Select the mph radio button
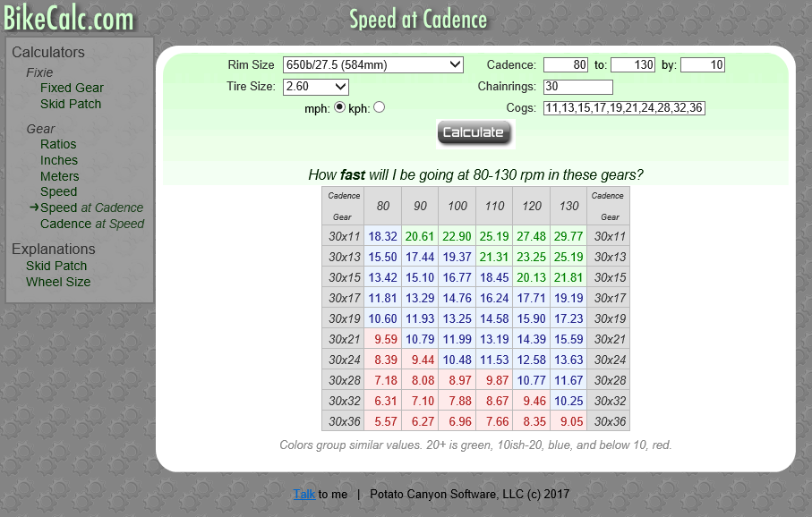 click(x=339, y=107)
